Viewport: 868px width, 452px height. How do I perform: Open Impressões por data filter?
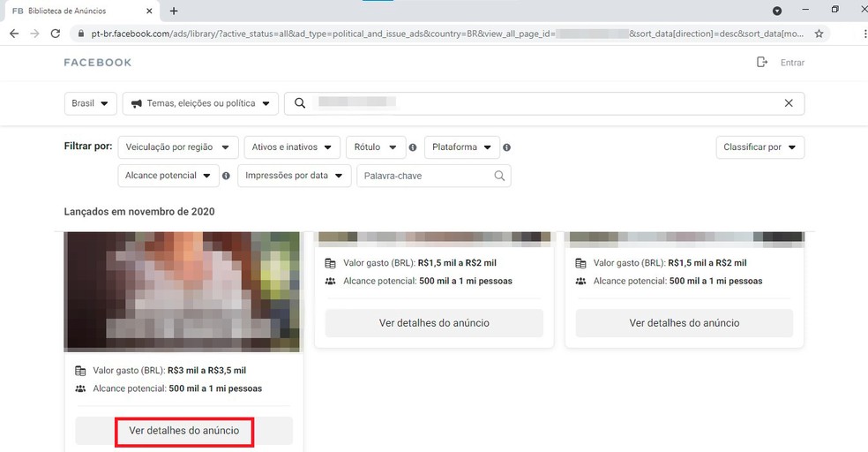pyautogui.click(x=295, y=176)
